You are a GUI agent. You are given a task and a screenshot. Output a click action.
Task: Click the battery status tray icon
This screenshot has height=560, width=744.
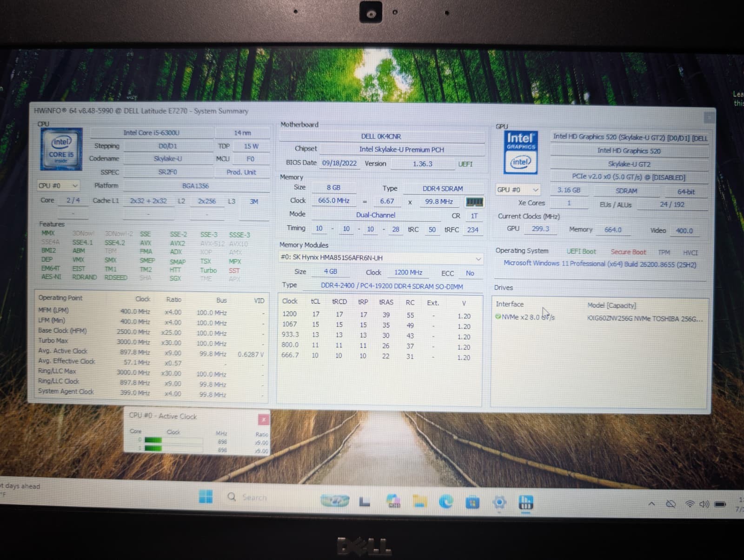(x=720, y=504)
